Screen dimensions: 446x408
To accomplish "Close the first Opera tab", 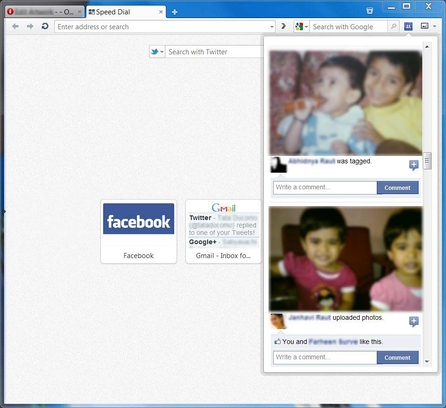I will pos(79,12).
